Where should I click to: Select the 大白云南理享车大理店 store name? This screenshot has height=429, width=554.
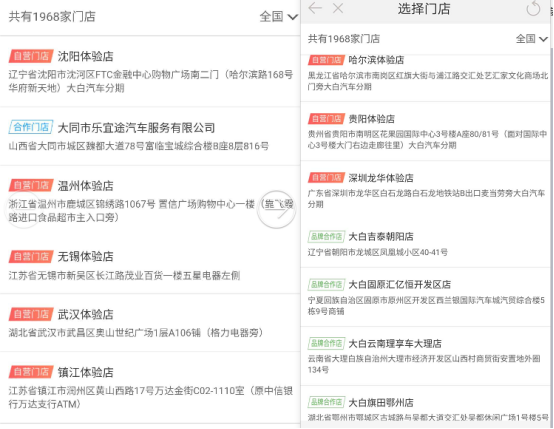395,343
